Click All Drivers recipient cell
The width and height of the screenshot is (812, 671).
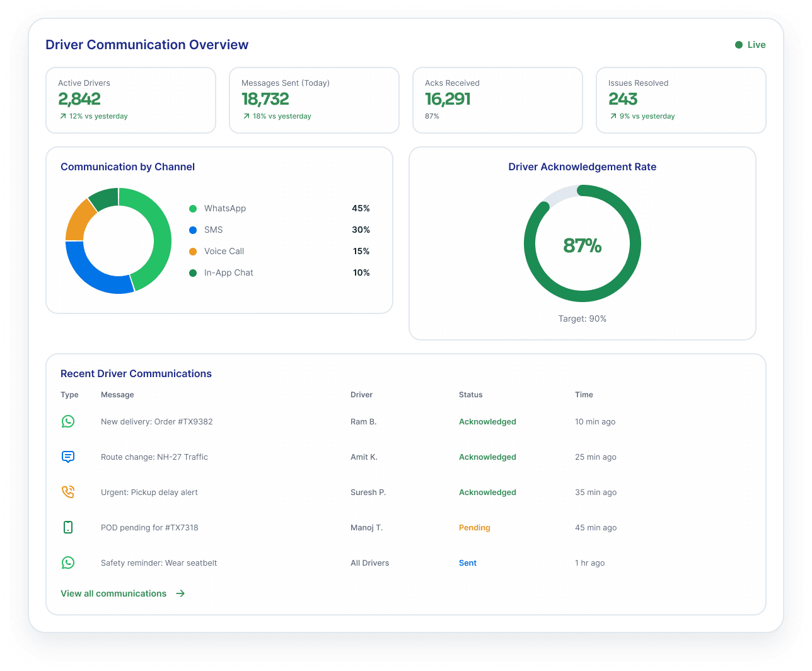[369, 563]
